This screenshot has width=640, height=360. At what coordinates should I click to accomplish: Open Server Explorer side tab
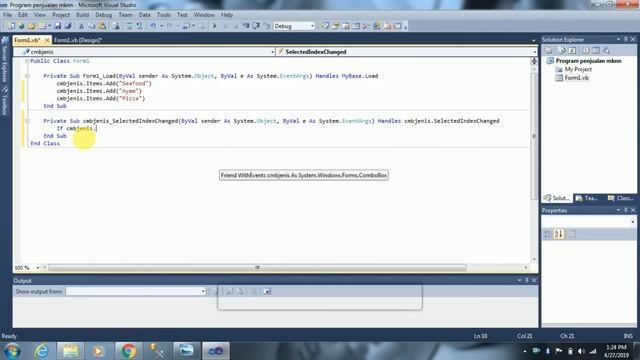click(x=5, y=60)
